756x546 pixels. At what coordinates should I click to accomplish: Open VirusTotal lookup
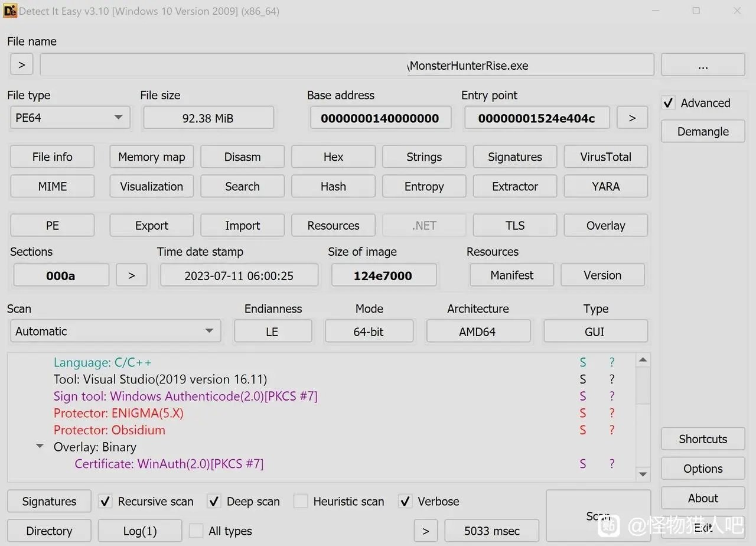[606, 157]
